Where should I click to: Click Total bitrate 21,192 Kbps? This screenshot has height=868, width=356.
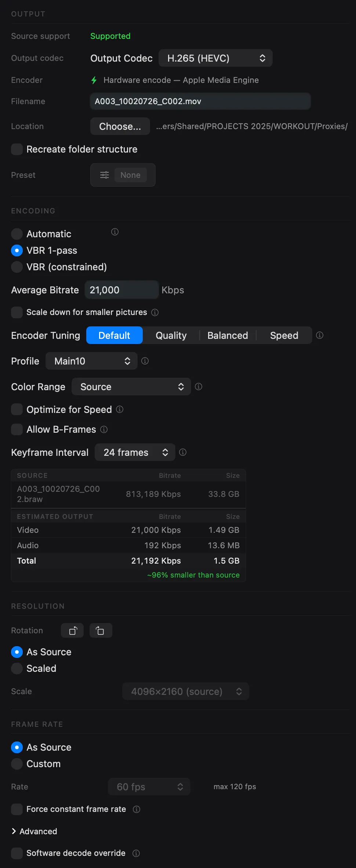(156, 561)
